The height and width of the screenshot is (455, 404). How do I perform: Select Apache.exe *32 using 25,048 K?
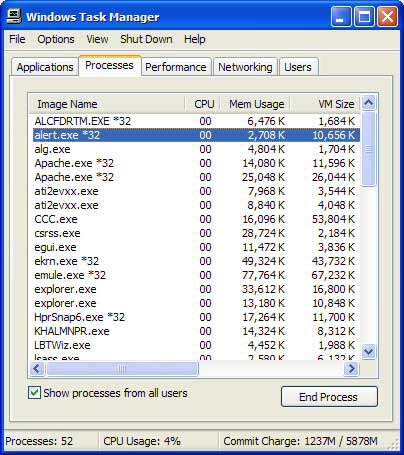(196, 177)
